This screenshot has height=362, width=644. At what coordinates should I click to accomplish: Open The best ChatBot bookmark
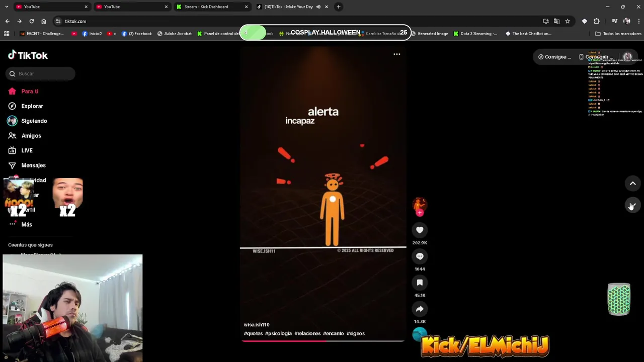click(528, 34)
